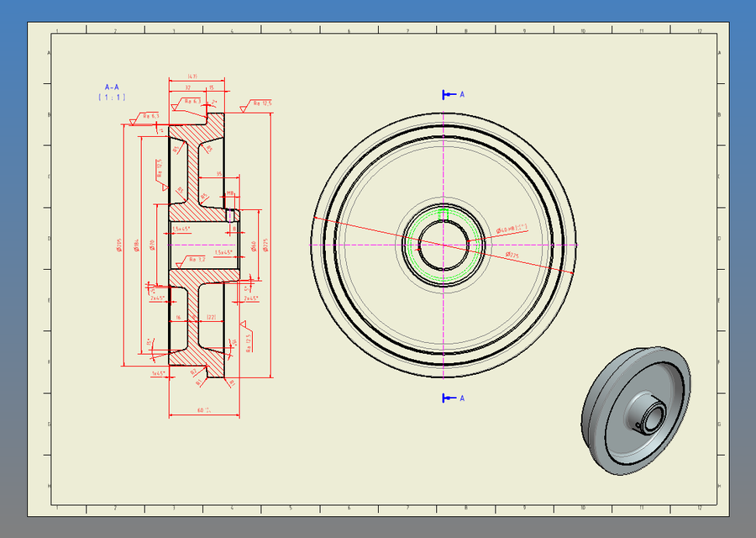Click the Ra 3.2 roughness symbol near the hub bore
Viewport: 756px width, 538px height.
197,260
